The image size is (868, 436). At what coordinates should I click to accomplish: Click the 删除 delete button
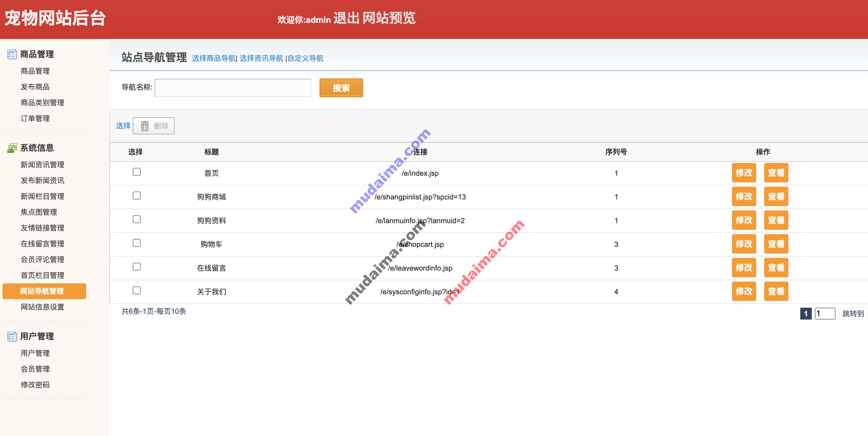(154, 126)
